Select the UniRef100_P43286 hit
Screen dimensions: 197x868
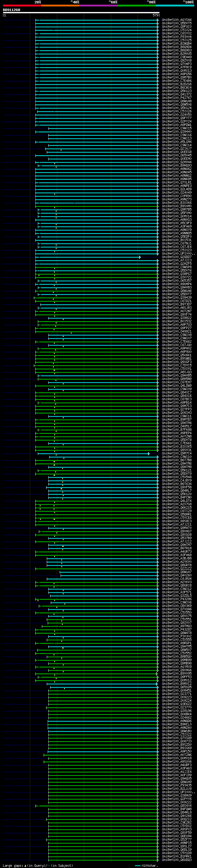[x=176, y=600]
